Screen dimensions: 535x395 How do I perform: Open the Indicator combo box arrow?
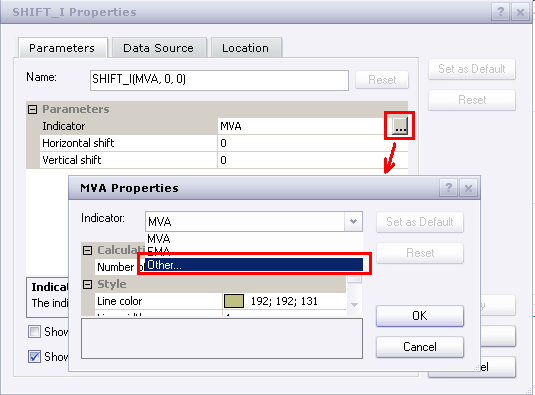coord(353,221)
